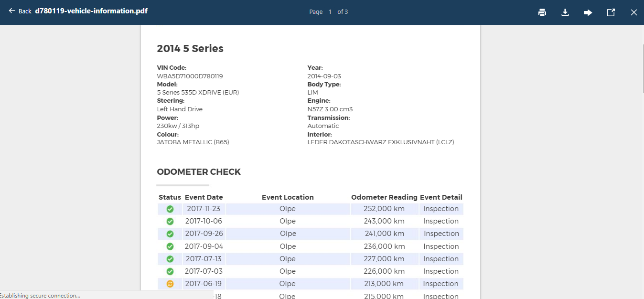Click Inspection in the 2017-11-23 row

coord(441,209)
